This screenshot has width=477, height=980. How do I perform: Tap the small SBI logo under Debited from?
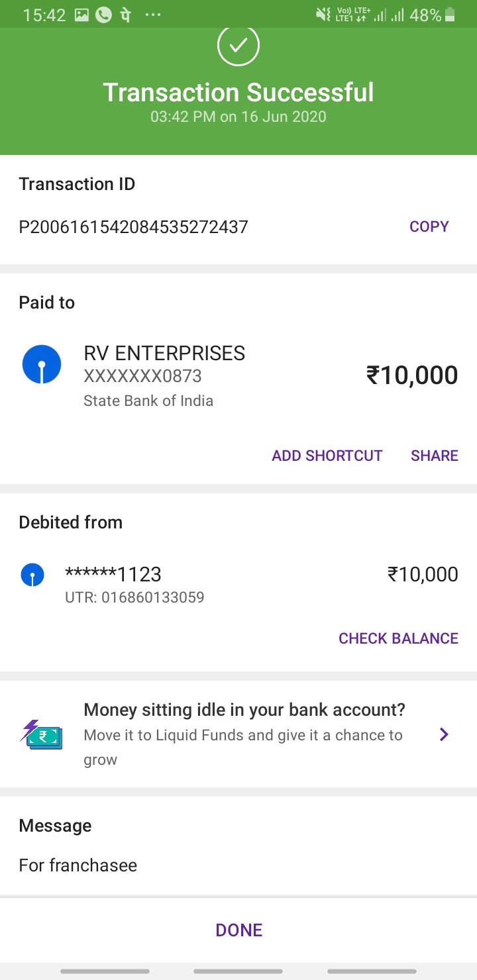click(x=32, y=575)
